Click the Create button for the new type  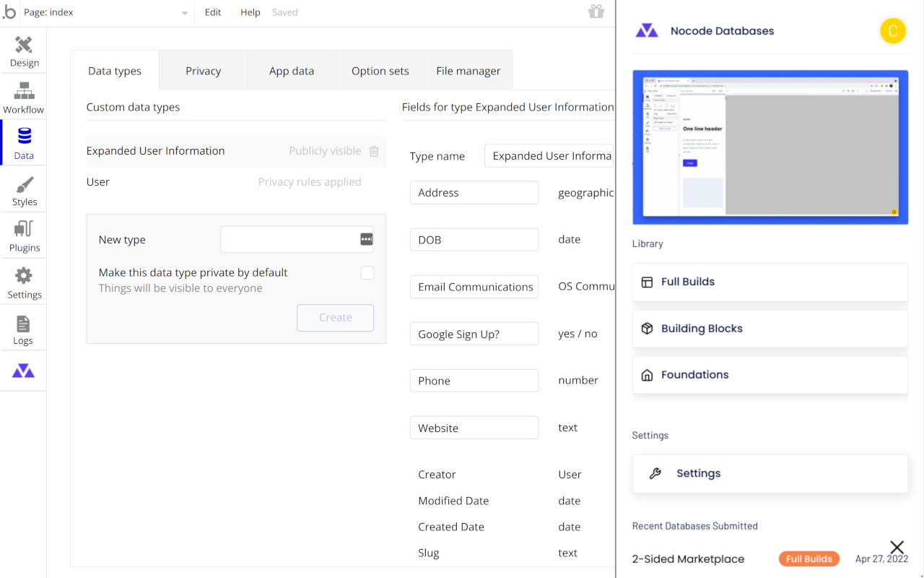coord(335,318)
